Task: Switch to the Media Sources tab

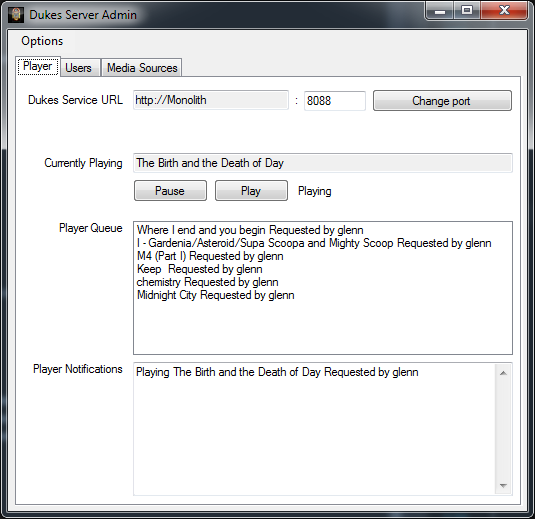Action: point(142,68)
